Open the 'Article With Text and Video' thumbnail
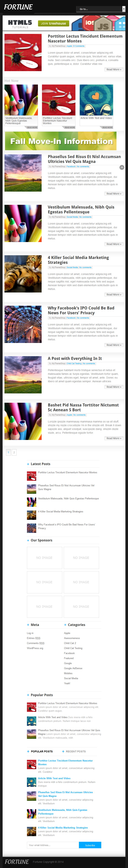 [x=96, y=100]
